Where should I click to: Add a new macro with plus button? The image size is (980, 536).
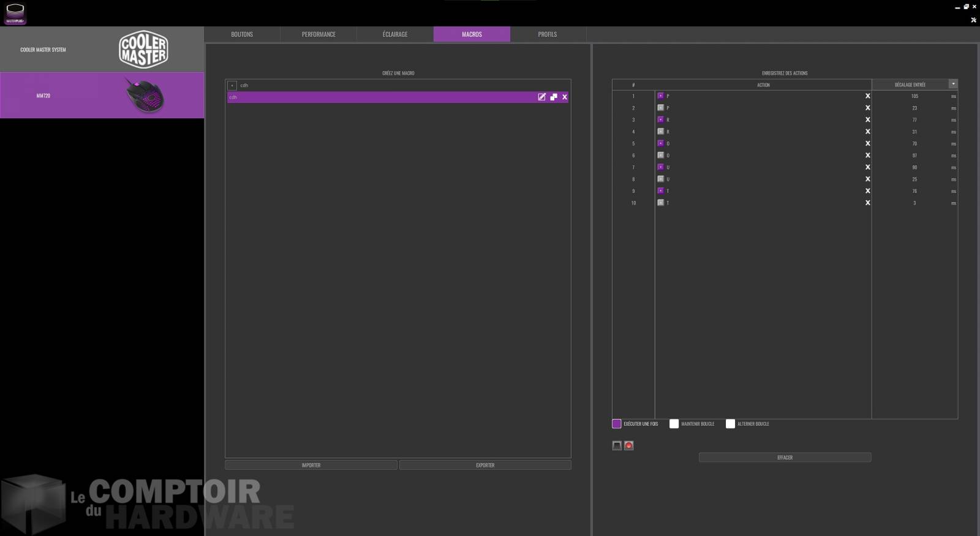[x=232, y=85]
